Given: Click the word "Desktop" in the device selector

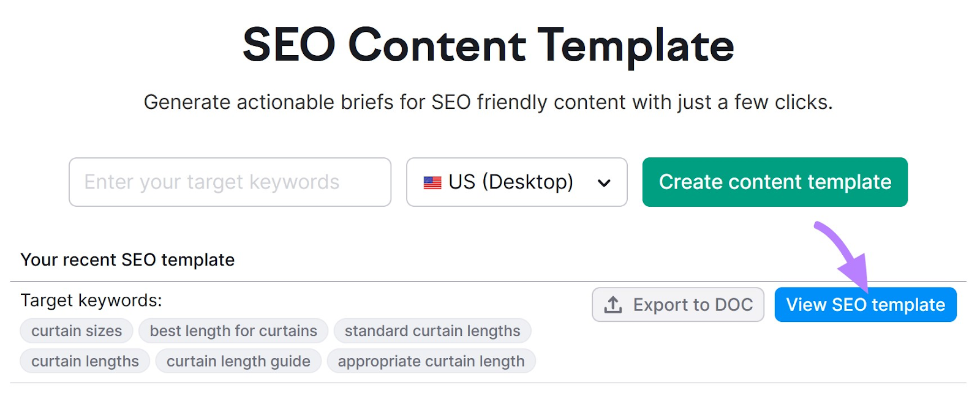Looking at the screenshot, I should click(x=527, y=182).
